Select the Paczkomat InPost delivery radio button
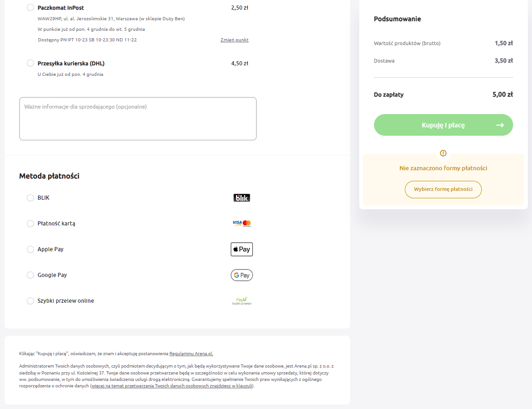 [x=30, y=7]
